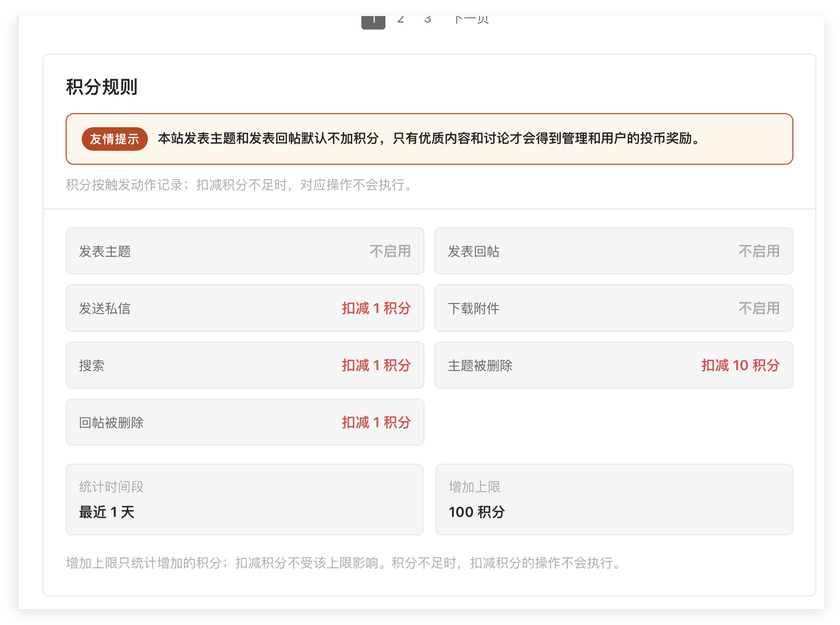Click the 发送私信 rule label
Viewport: 840px width, 625px height.
(x=105, y=308)
